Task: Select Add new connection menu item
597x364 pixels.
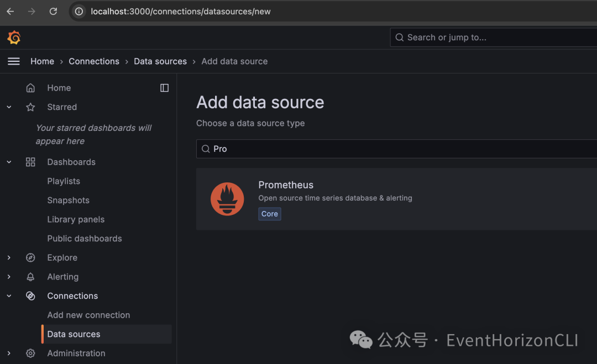Action: 88,315
